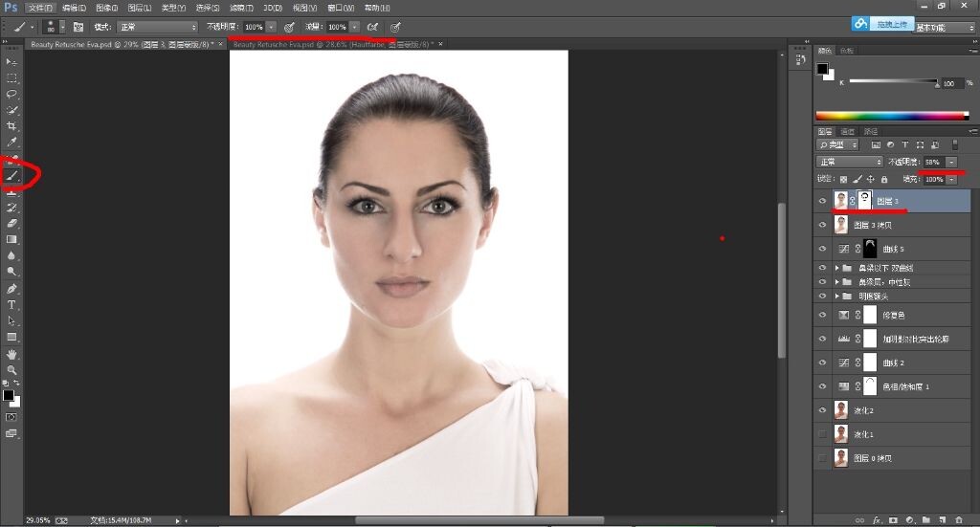The height and width of the screenshot is (527, 980).
Task: Select the Horizontal Type tool
Action: tap(11, 305)
